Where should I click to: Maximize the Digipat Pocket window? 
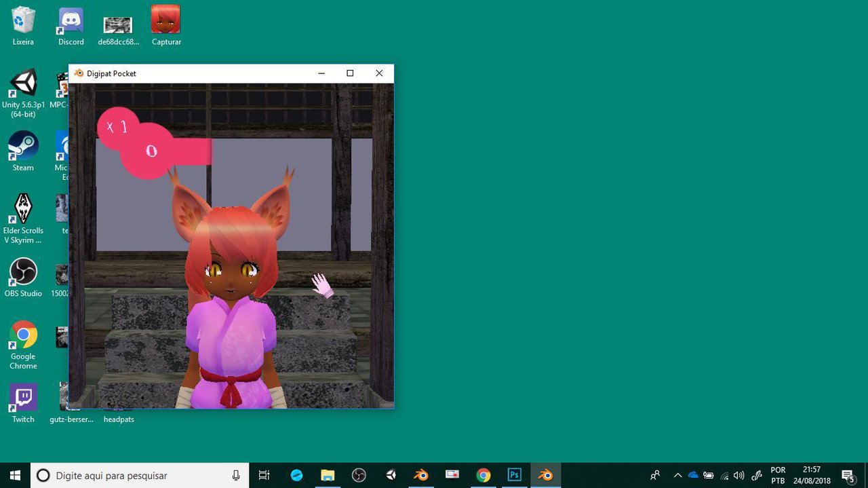pos(350,73)
